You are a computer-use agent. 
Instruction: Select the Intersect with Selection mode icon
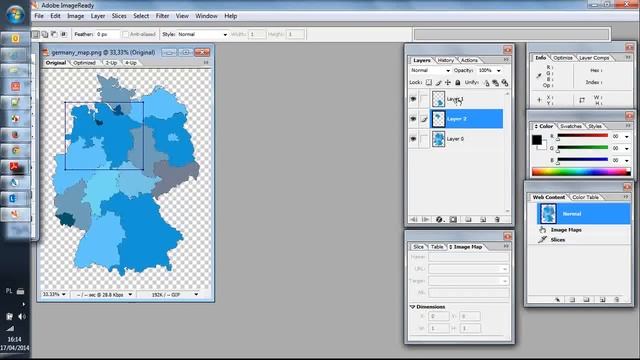click(x=63, y=34)
